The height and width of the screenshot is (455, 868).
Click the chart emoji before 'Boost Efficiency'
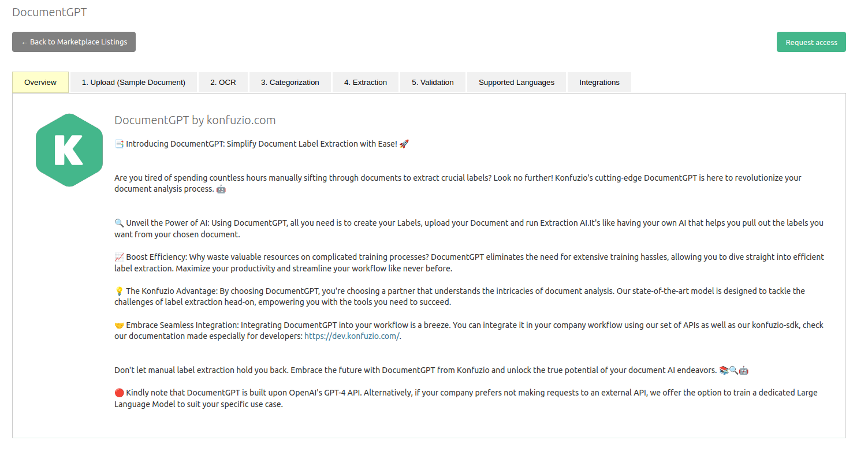(119, 257)
